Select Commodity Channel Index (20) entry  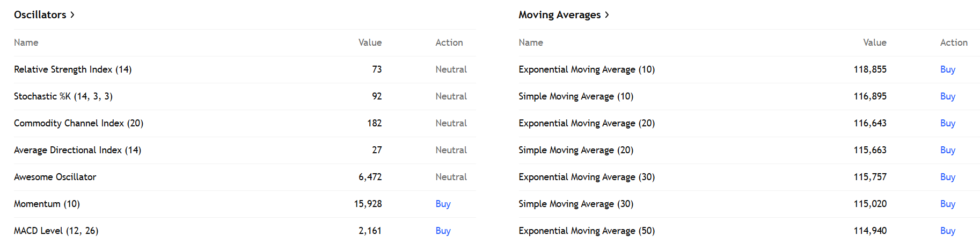tap(78, 123)
